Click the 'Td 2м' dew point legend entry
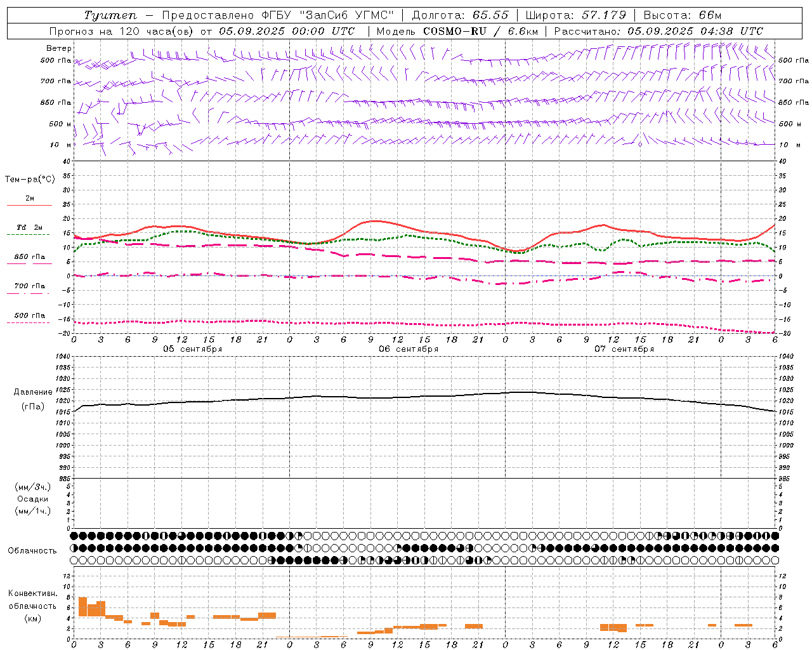The width and height of the screenshot is (812, 650). (x=29, y=227)
